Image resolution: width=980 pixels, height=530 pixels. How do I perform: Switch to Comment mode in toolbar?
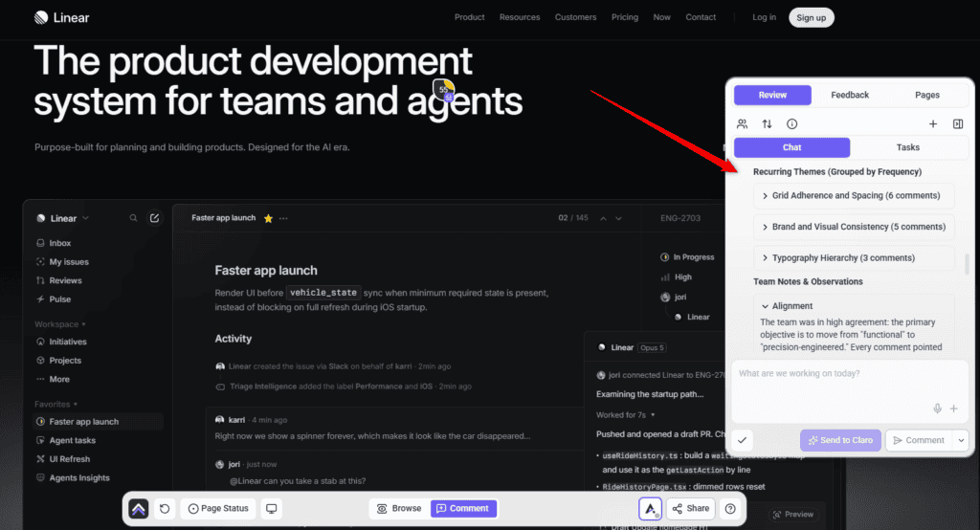pyautogui.click(x=463, y=509)
